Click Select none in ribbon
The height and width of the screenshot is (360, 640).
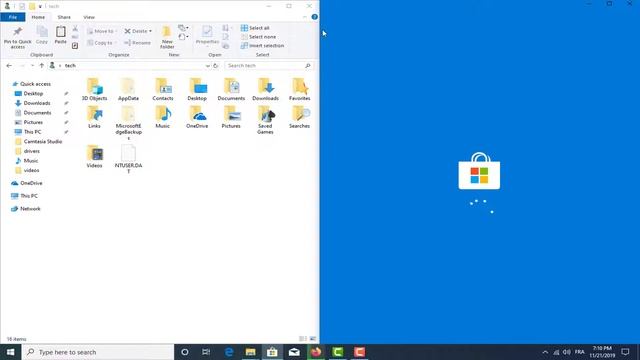pyautogui.click(x=258, y=37)
